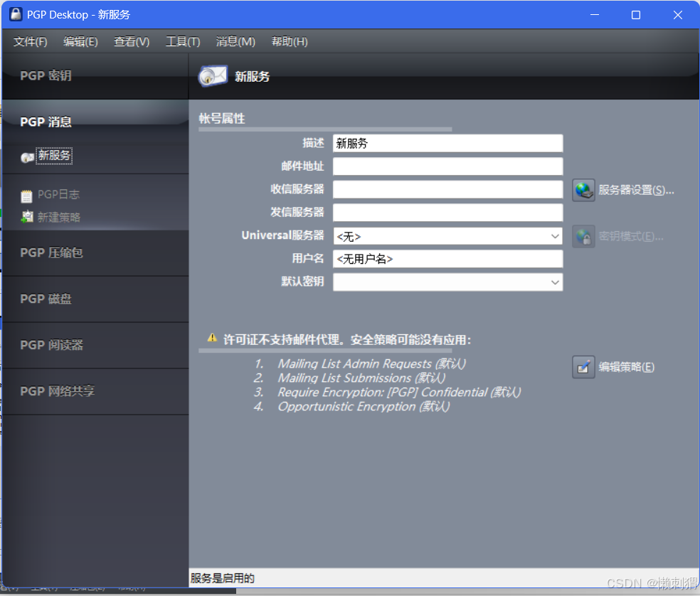
Task: Click the PGP日志 notepad icon
Action: coord(27,196)
